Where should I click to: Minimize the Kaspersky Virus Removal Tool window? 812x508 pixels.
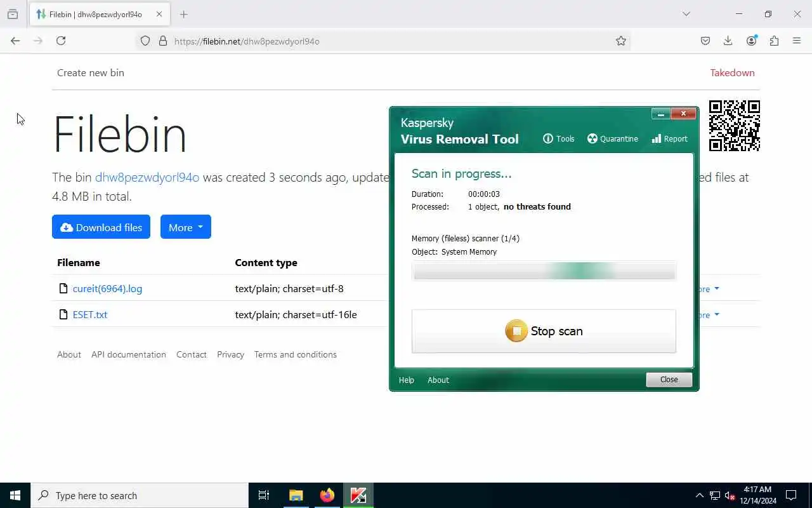(660, 114)
